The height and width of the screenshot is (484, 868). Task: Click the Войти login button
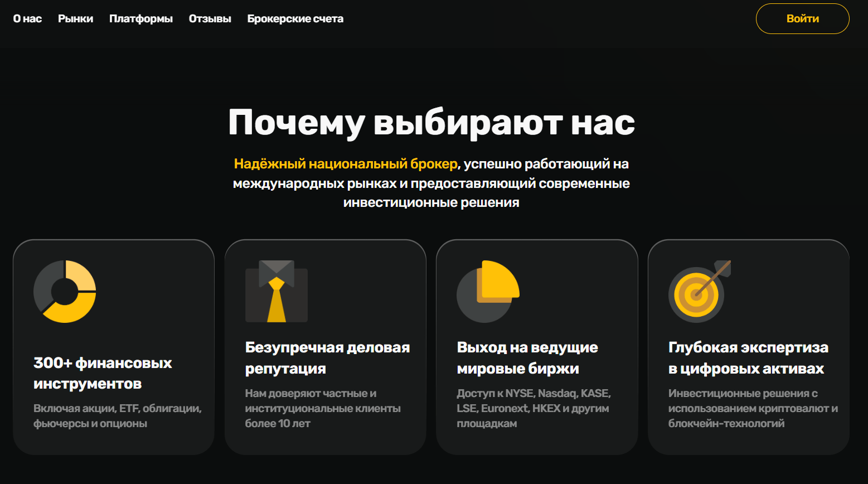[x=803, y=18]
